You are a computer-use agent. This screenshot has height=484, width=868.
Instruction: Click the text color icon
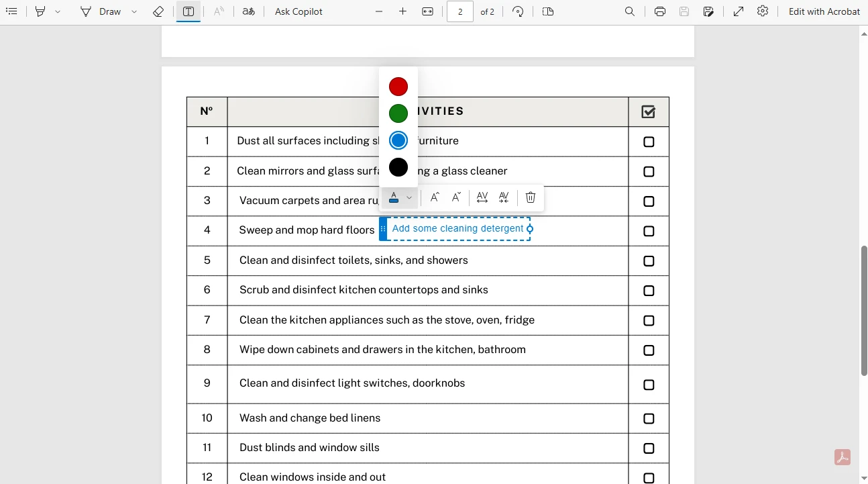tap(394, 197)
